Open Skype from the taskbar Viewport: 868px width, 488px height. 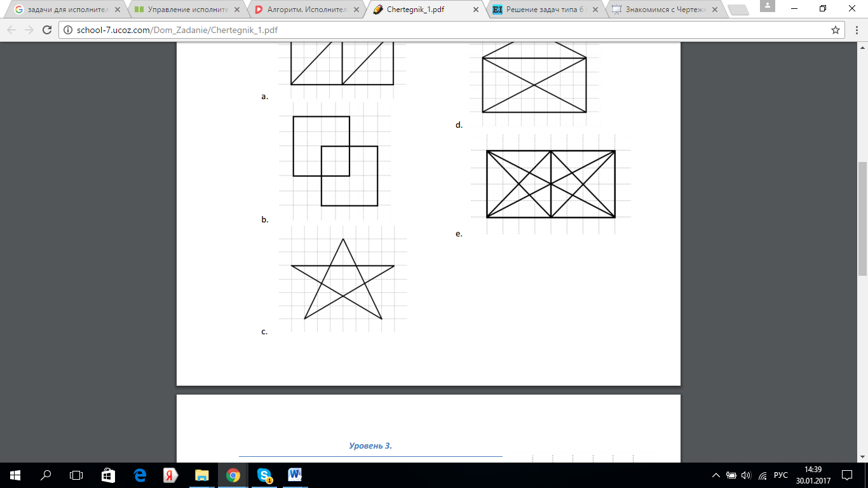(x=264, y=475)
